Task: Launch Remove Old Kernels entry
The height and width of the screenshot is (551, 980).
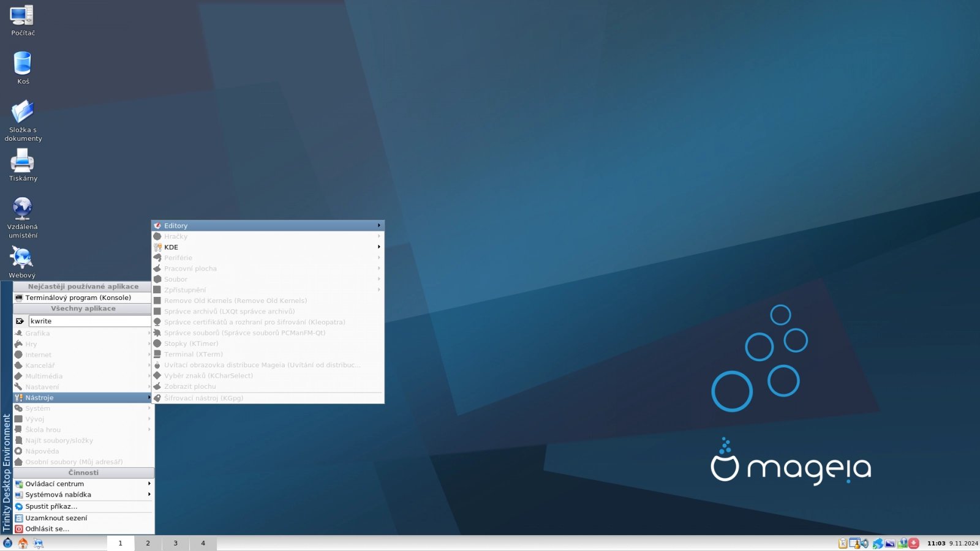Action: (268, 301)
